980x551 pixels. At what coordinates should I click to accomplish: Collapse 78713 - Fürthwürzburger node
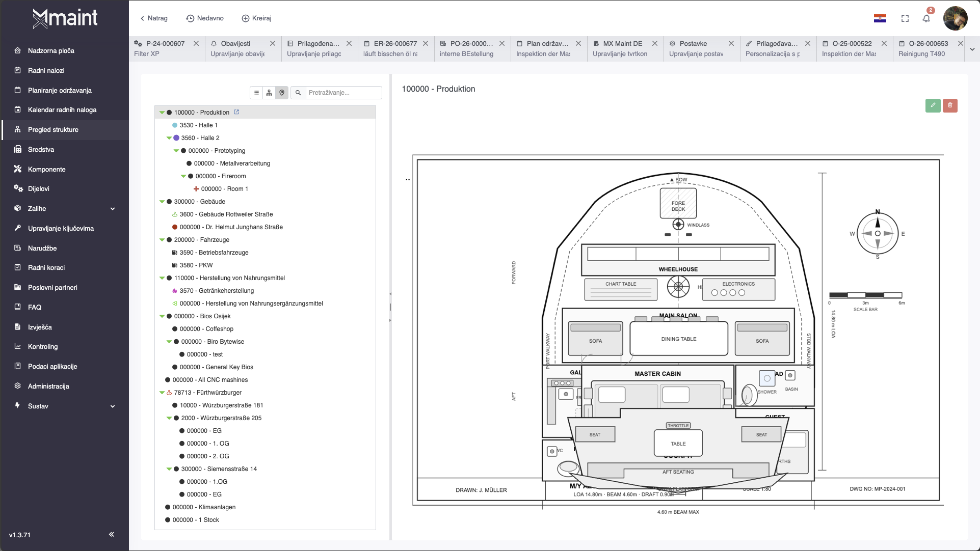162,393
